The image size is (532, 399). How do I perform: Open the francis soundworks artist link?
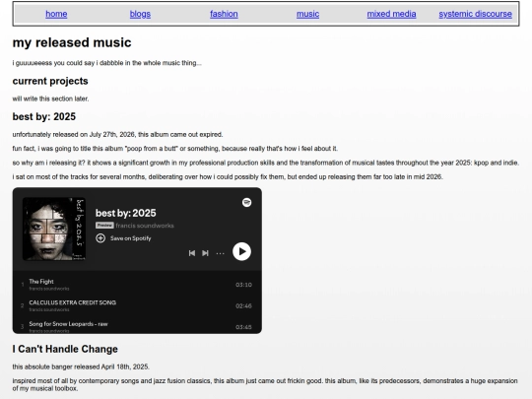(145, 226)
